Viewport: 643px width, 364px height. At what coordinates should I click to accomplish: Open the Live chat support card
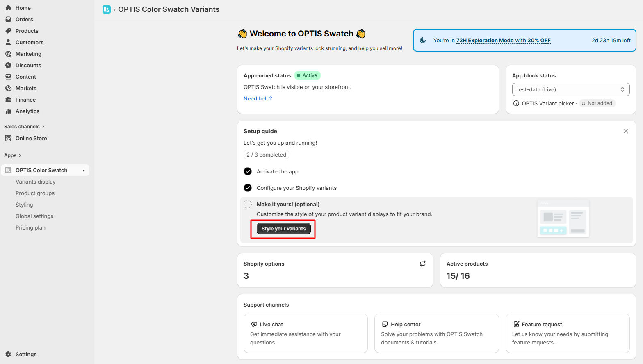(306, 333)
